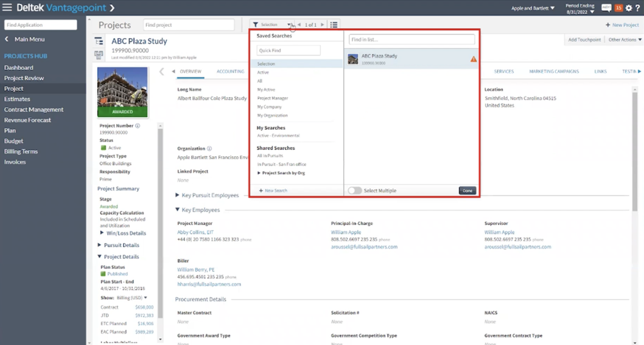
Task: Click the ABC Plaza Study result thumbnail
Action: pos(353,59)
